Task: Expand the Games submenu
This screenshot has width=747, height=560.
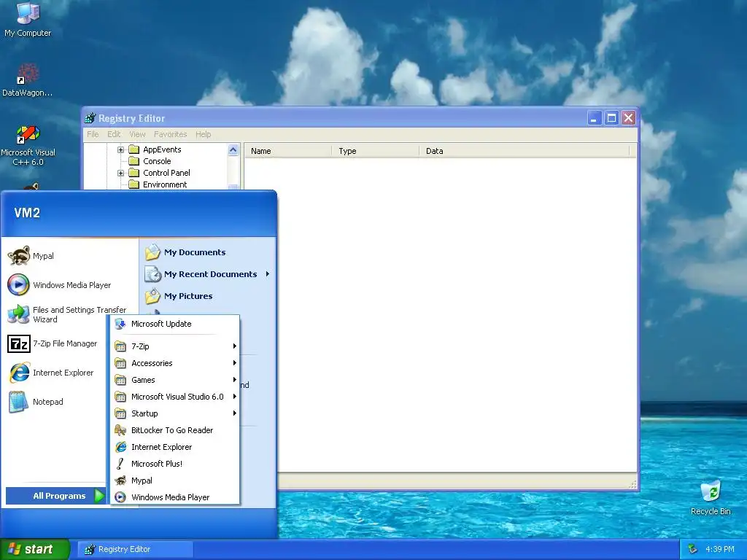Action: click(x=175, y=379)
